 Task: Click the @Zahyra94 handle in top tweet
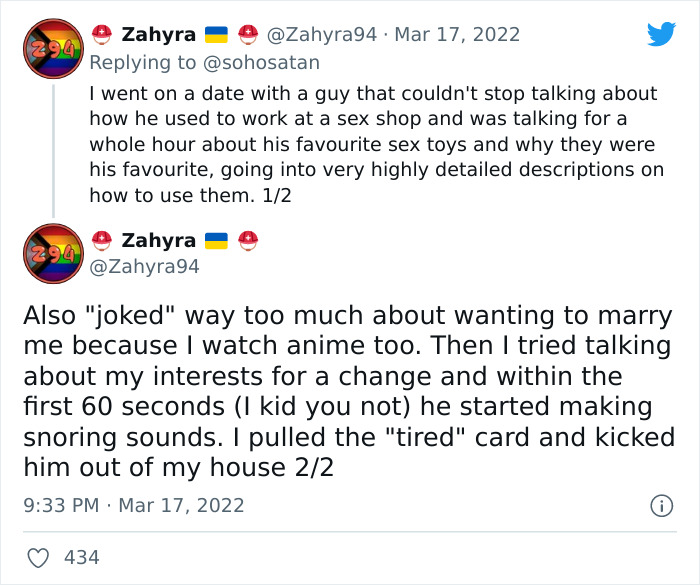(321, 35)
